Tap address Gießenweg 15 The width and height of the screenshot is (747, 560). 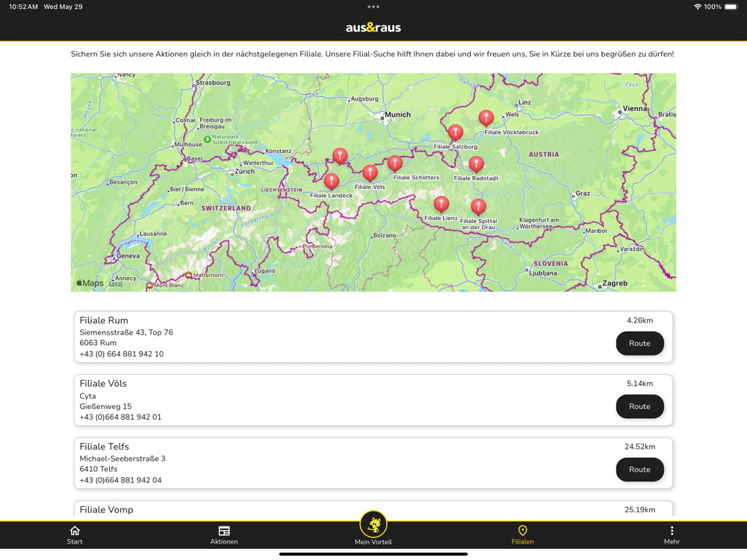106,406
